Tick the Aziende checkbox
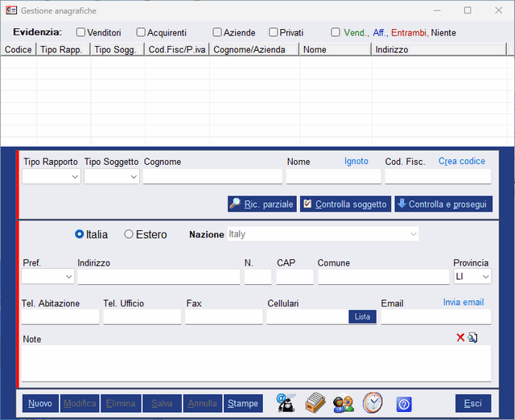The image size is (515, 420). coord(217,33)
